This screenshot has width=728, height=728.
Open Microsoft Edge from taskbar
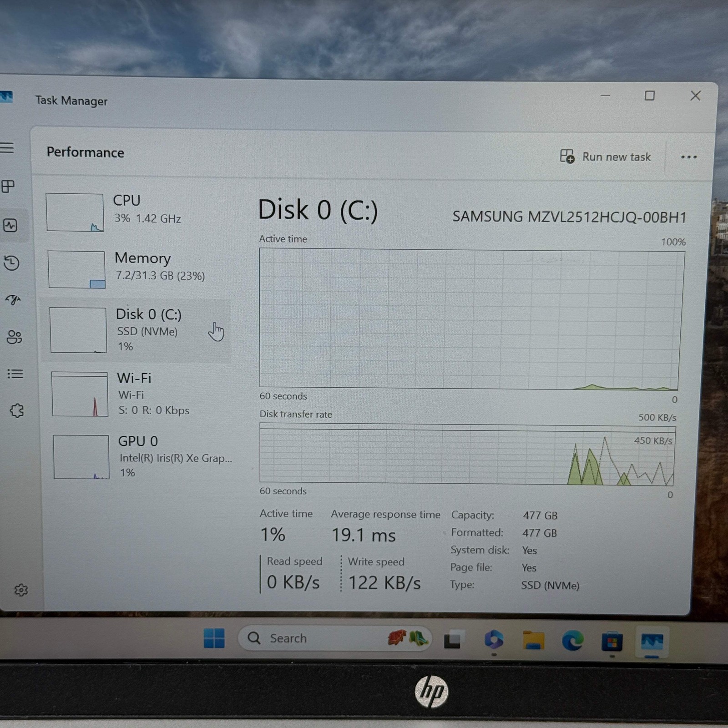pos(572,641)
